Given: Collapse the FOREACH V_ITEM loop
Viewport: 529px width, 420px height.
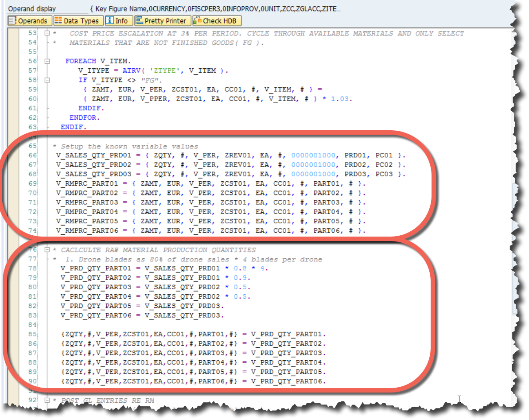Looking at the screenshot, I should [x=48, y=61].
